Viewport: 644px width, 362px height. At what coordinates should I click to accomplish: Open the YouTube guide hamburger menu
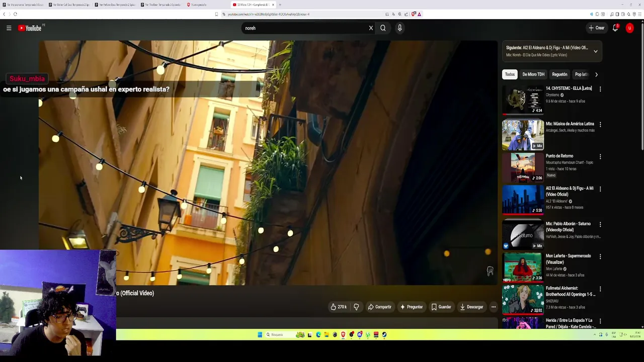coord(9,28)
